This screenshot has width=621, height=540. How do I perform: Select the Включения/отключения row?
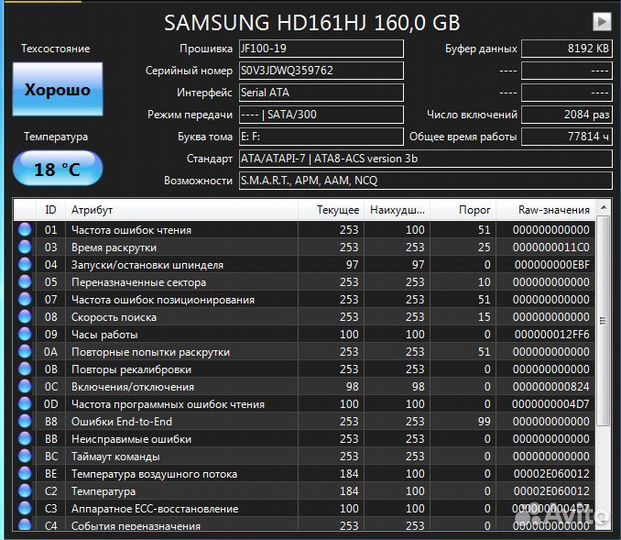[304, 387]
